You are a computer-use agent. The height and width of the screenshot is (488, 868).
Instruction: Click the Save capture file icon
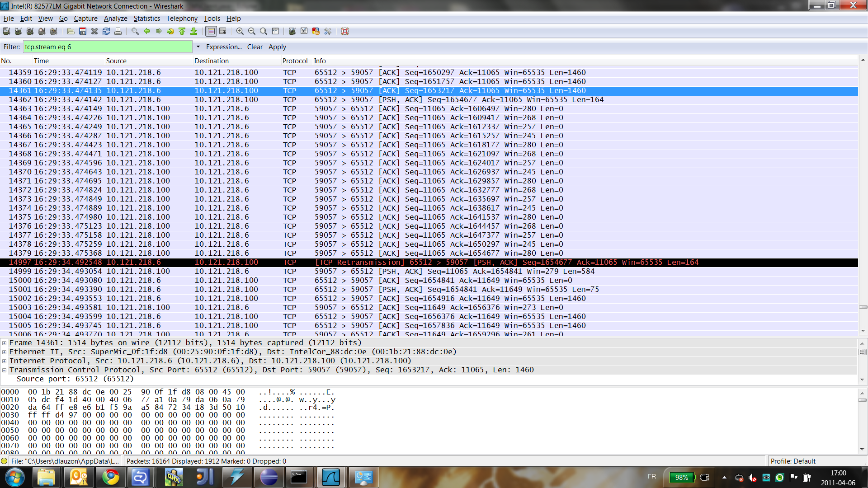pyautogui.click(x=83, y=31)
